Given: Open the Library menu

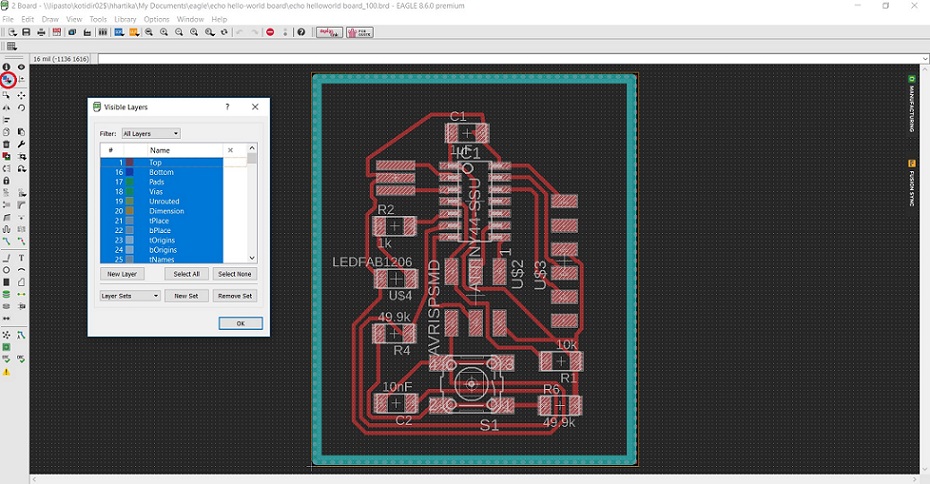Looking at the screenshot, I should 125,19.
